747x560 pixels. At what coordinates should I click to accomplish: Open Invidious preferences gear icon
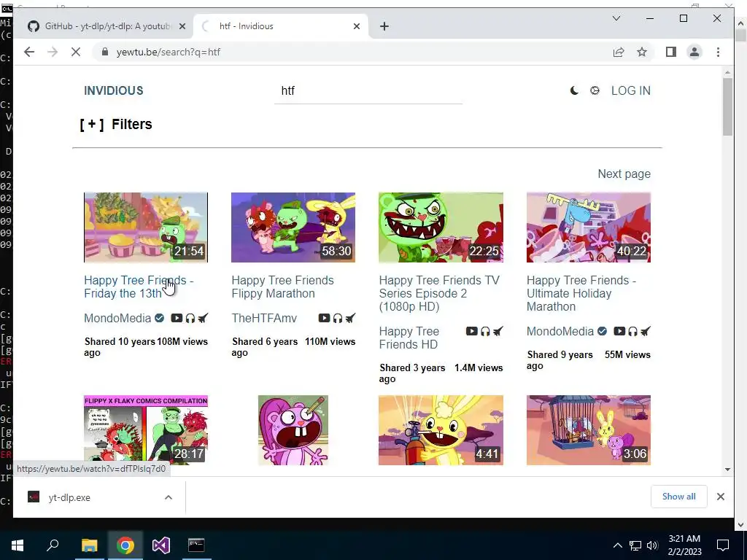tap(595, 90)
